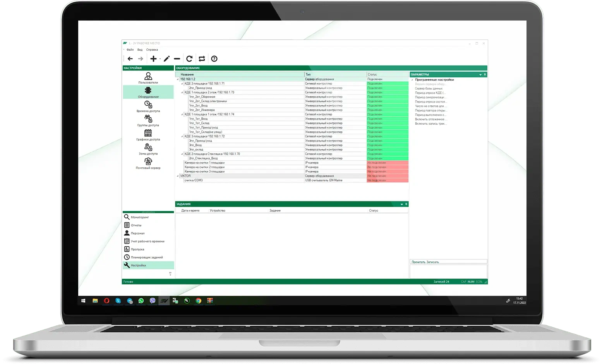Screen dimensions: 602x364
Task: Open the Справка menu
Action: [x=152, y=50]
